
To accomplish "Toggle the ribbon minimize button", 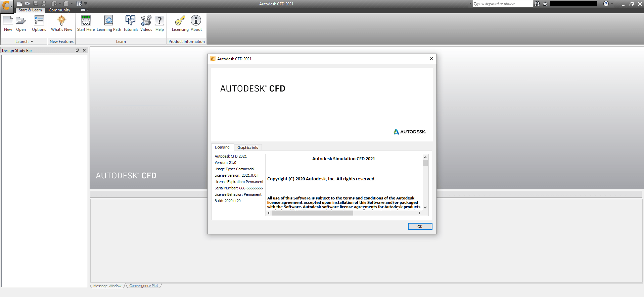I will point(83,10).
